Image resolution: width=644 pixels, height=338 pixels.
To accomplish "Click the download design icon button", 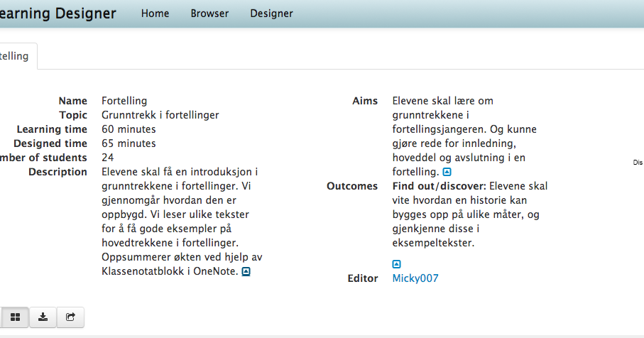I will tap(43, 317).
